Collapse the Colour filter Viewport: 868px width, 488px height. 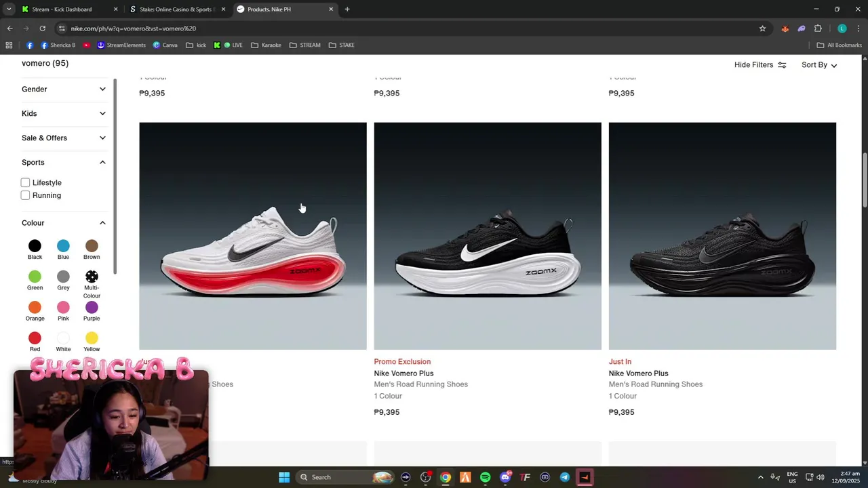pyautogui.click(x=64, y=223)
